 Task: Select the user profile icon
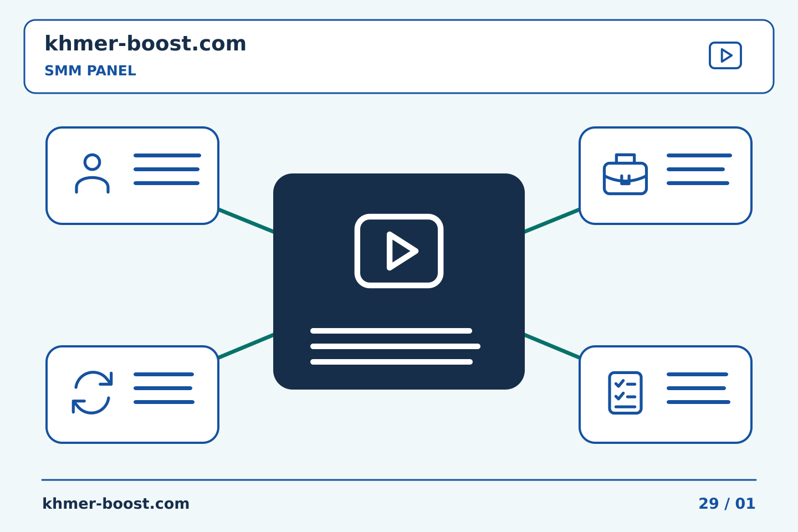point(92,173)
